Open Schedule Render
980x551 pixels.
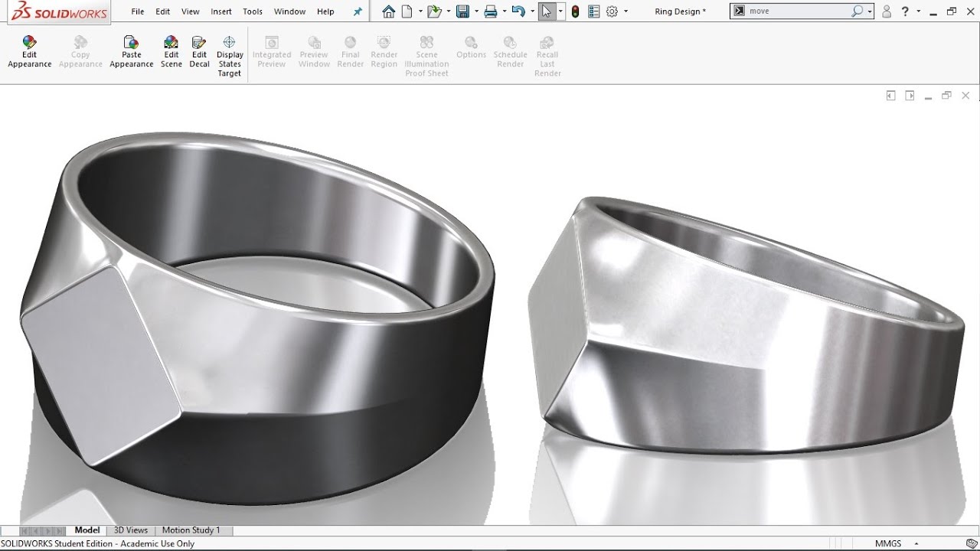(x=510, y=52)
